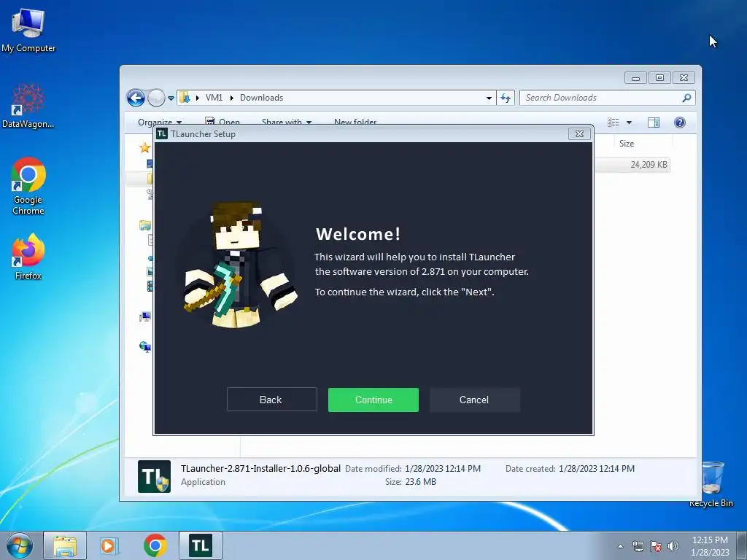Click the Explorer forward arrow button
The width and height of the screenshot is (747, 560).
click(156, 98)
